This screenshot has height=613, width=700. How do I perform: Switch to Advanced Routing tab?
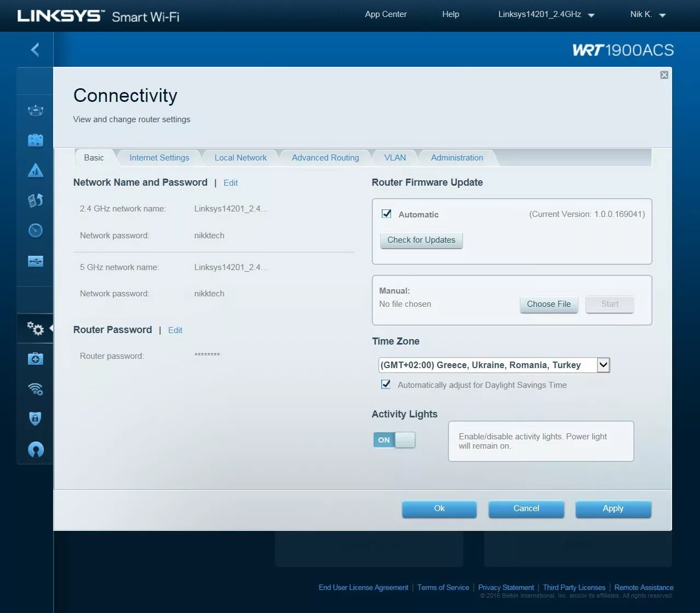(325, 158)
